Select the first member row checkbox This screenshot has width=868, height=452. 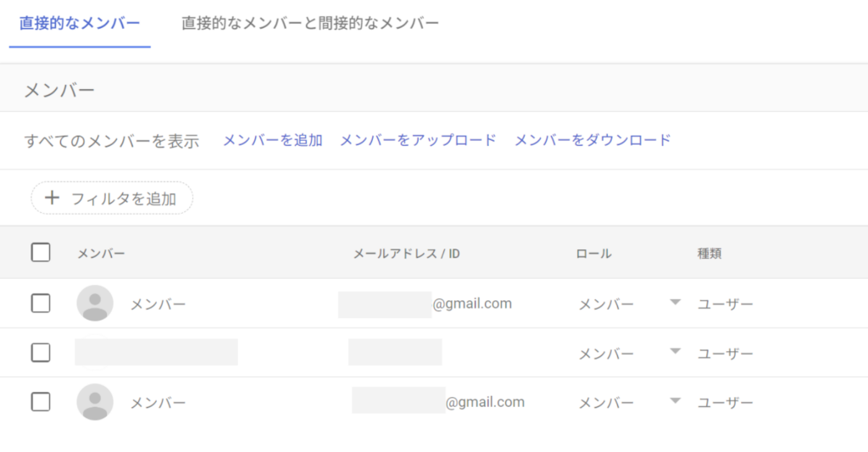coord(41,304)
